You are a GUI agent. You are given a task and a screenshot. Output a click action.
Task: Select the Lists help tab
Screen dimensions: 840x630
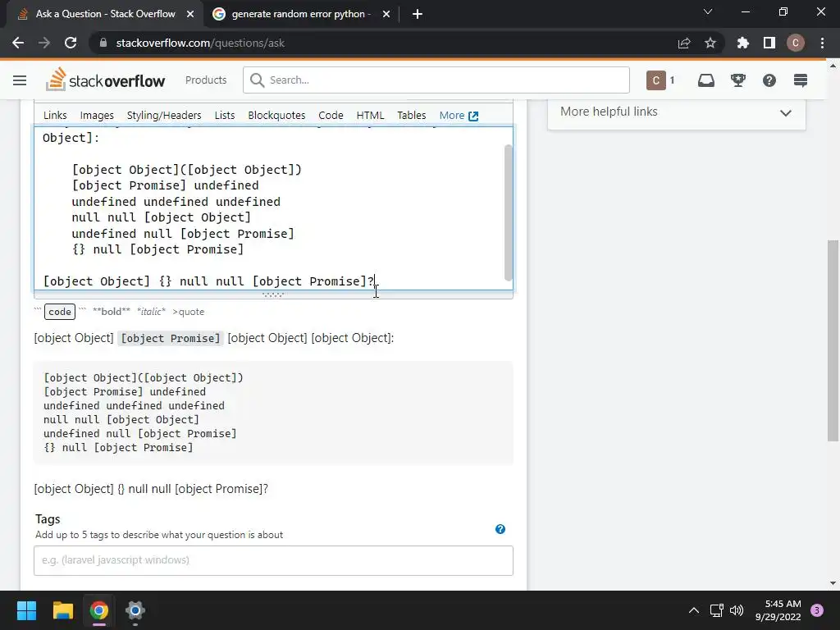click(x=225, y=115)
